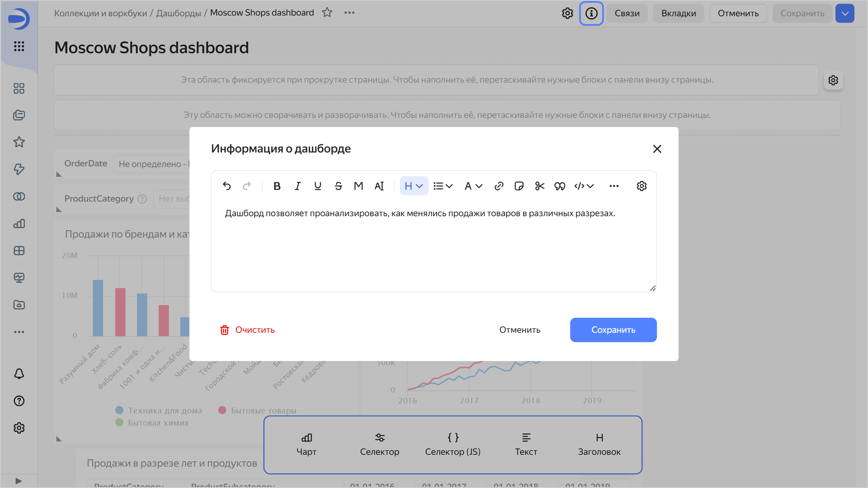The image size is (868, 488).
Task: Open the text color dropdown
Action: [x=473, y=186]
